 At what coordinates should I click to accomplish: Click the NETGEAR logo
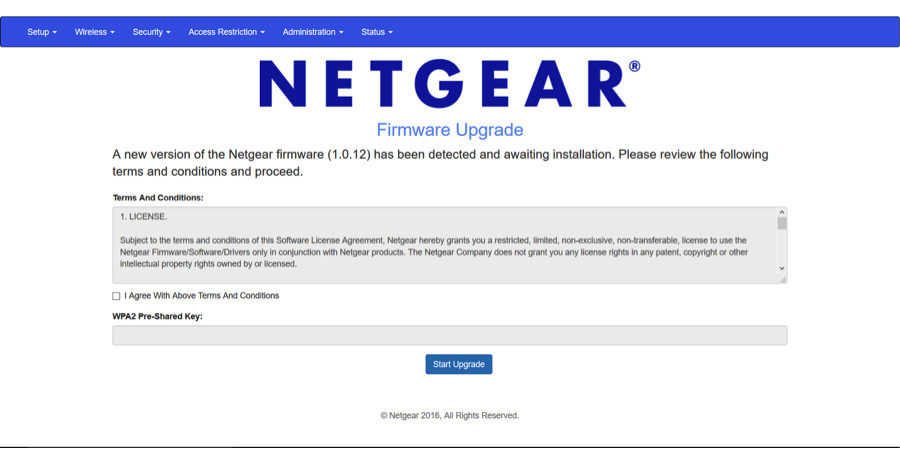[x=449, y=83]
